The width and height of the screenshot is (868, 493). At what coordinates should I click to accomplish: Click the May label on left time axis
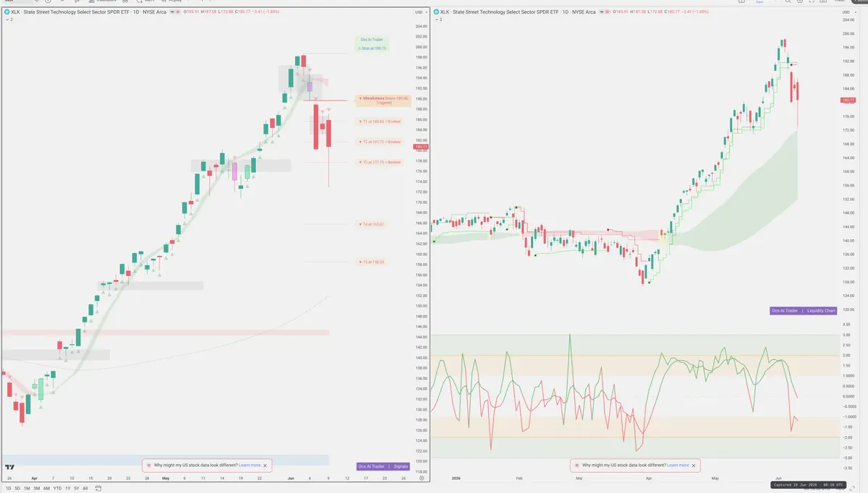click(x=165, y=478)
